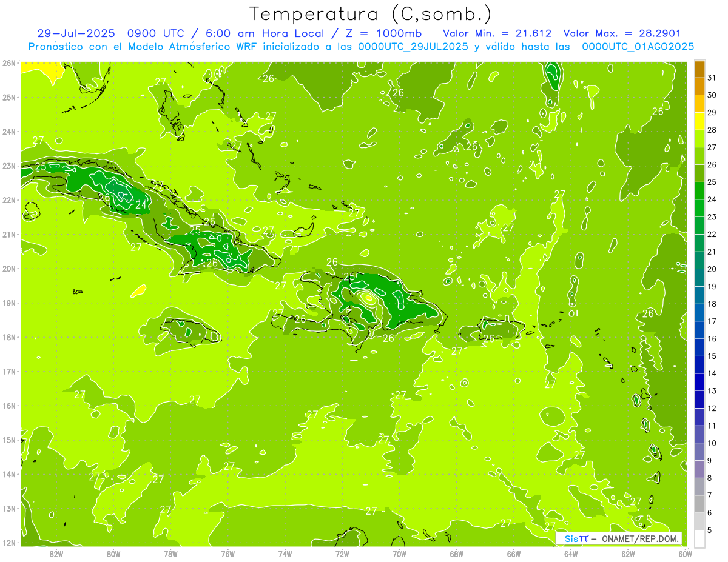Click the color bar scale label "11"
728x562 pixels.
click(712, 426)
